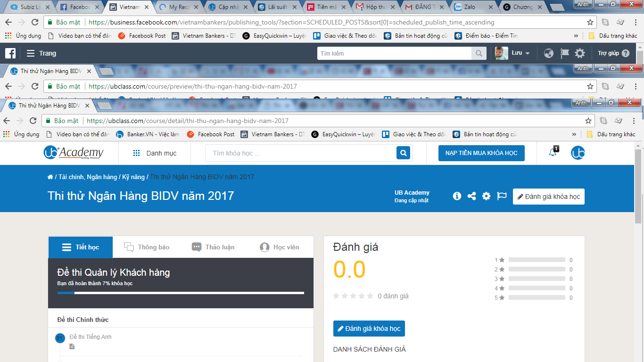Open Facebook Post bookmark in front window
644x362 pixels.
[211, 134]
